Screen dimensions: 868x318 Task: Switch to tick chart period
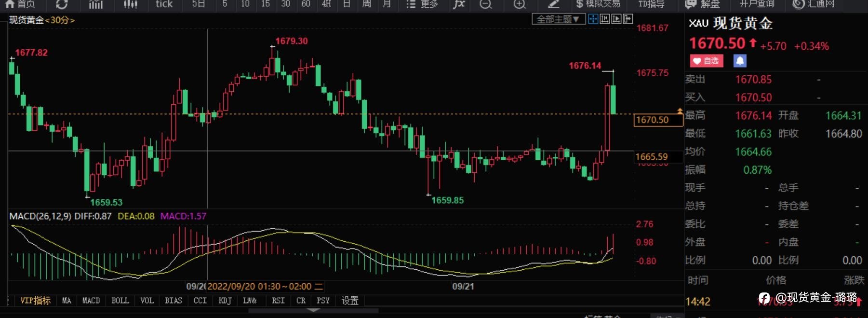[x=164, y=4]
